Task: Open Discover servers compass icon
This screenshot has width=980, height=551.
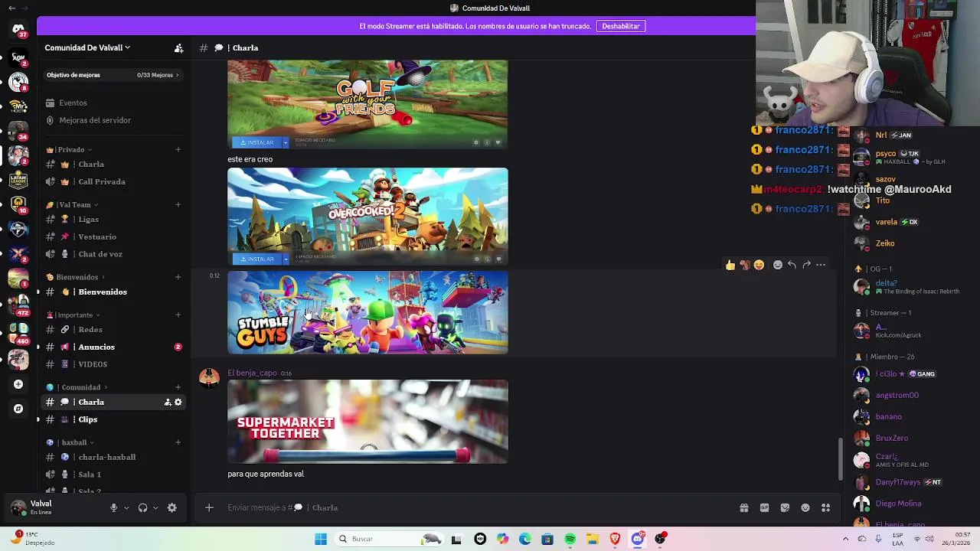Action: 18,409
